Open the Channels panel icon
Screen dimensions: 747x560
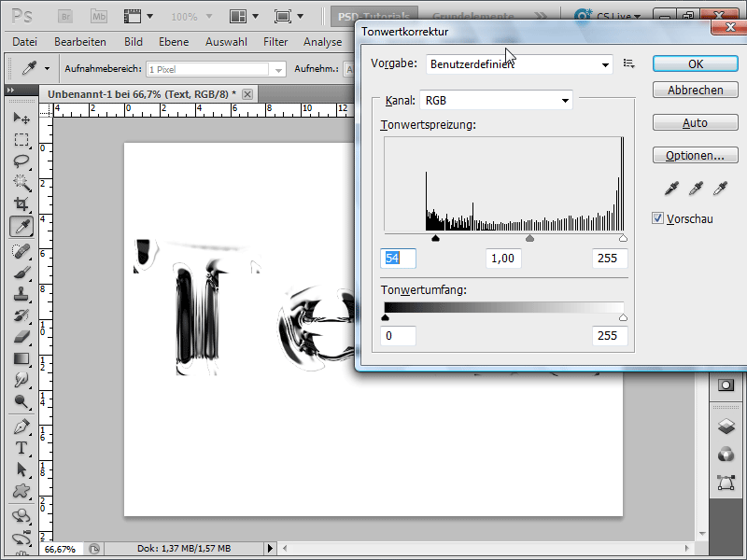point(726,455)
